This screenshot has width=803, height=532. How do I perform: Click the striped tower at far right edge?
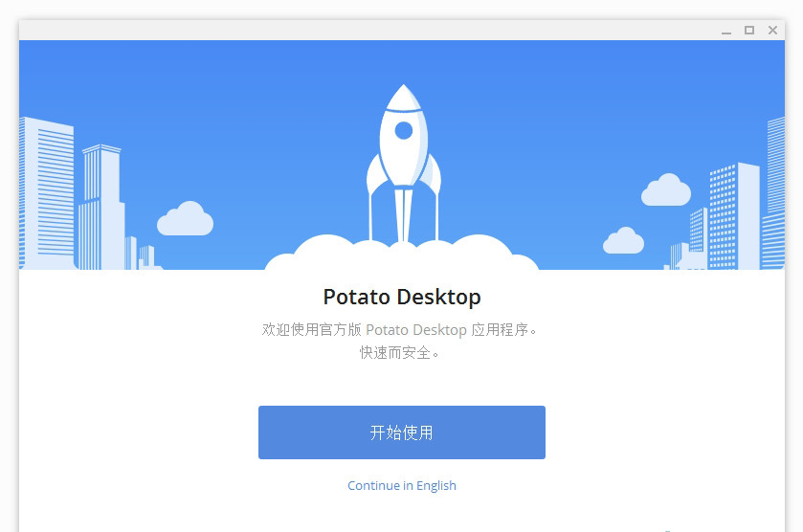click(773, 193)
